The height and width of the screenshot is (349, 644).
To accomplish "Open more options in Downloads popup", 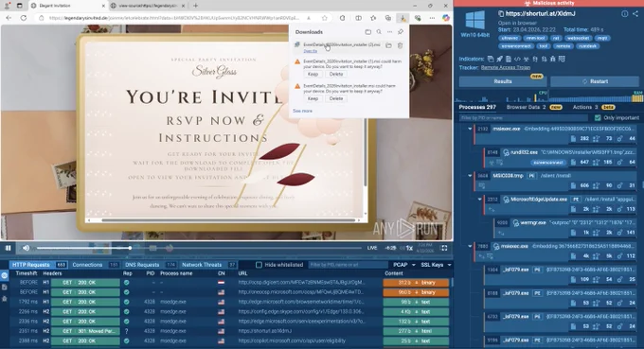I will pos(389,32).
